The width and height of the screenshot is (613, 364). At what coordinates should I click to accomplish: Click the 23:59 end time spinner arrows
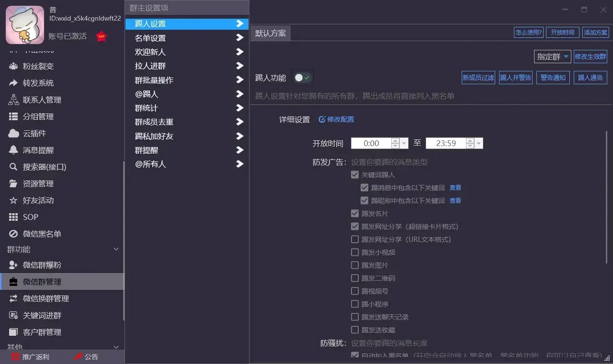click(x=470, y=143)
